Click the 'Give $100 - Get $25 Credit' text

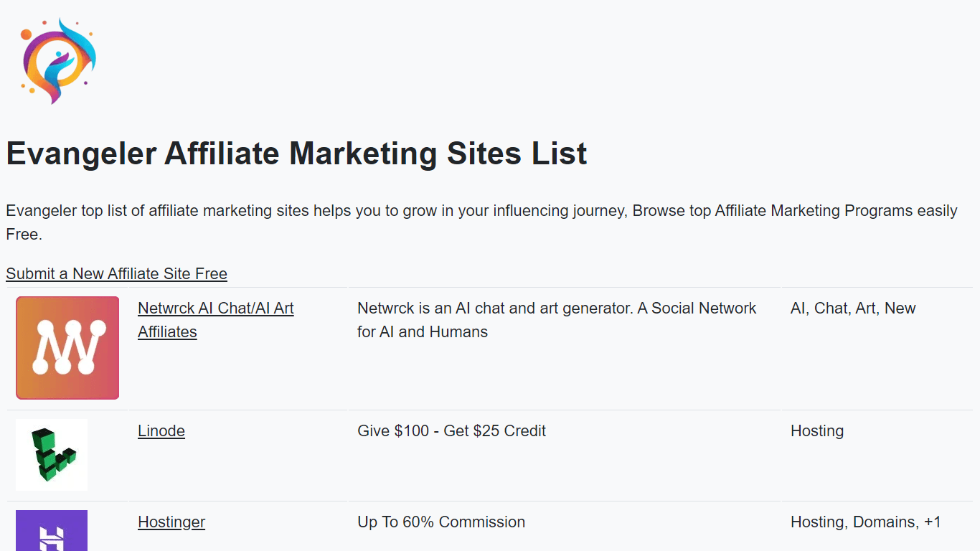[x=451, y=431]
